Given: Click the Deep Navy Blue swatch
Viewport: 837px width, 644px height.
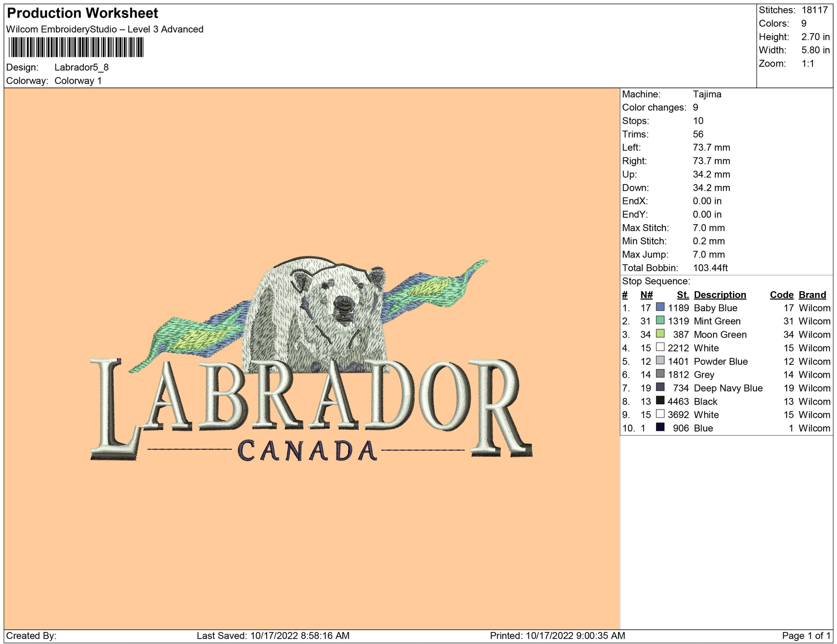Looking at the screenshot, I should 660,387.
